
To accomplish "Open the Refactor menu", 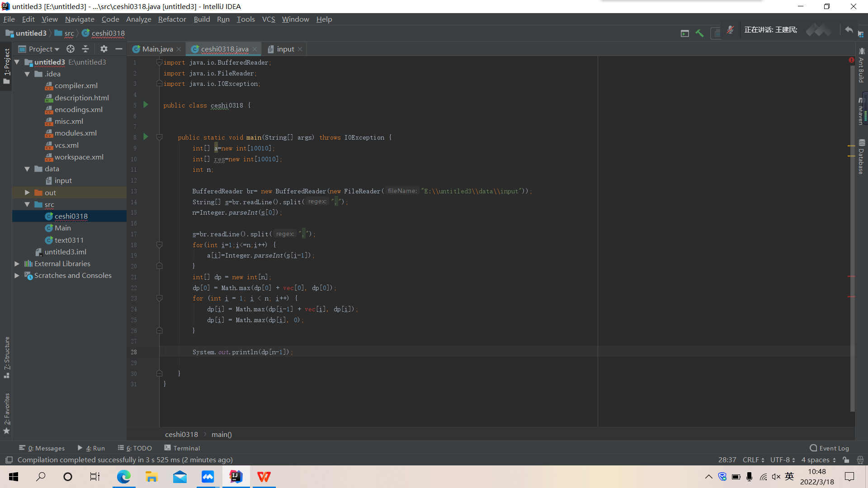I will tap(172, 19).
